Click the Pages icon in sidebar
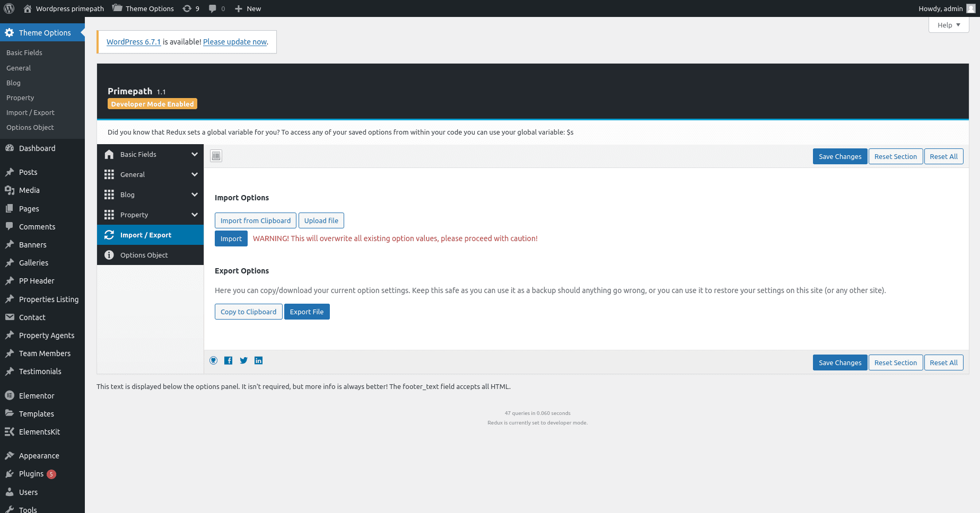980x513 pixels. [x=10, y=209]
